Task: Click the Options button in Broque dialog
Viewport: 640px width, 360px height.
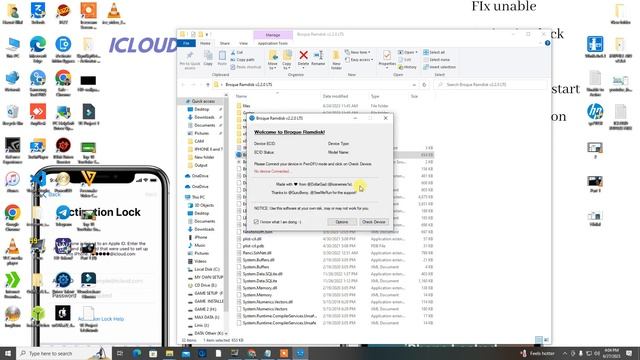Action: click(342, 222)
